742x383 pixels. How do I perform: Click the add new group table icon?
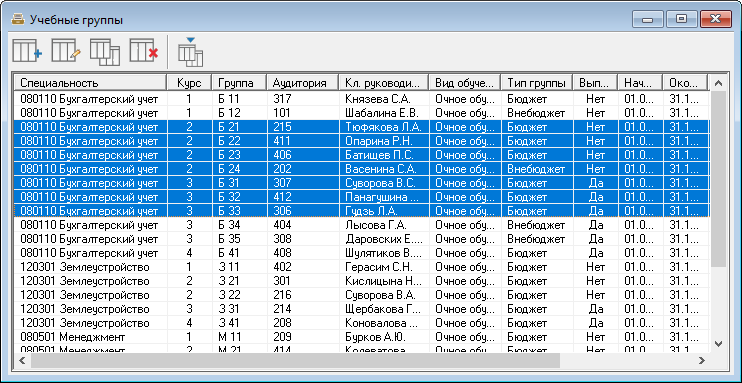pos(27,52)
